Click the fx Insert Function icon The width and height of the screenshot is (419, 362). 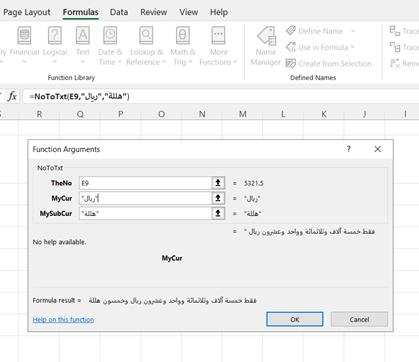pos(12,96)
